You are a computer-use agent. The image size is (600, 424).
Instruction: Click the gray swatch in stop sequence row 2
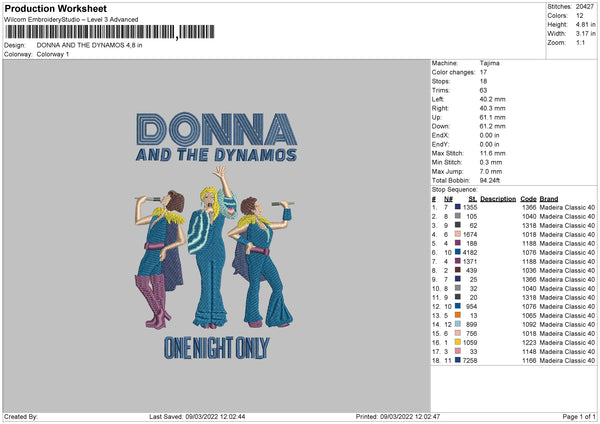coord(458,216)
